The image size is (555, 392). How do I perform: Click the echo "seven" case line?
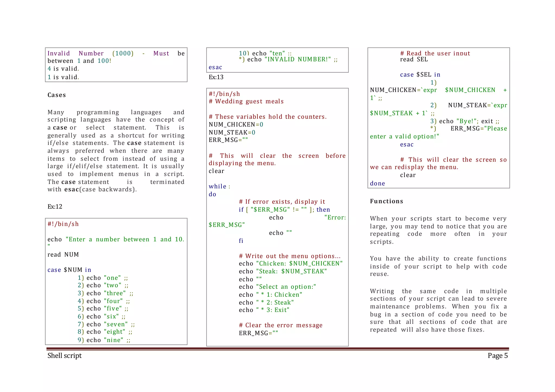click(x=106, y=324)
